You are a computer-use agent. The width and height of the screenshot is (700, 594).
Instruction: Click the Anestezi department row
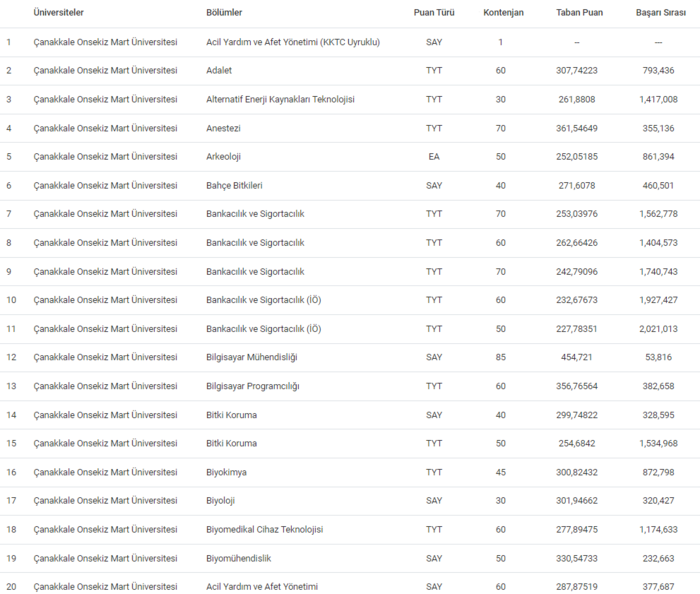point(223,128)
